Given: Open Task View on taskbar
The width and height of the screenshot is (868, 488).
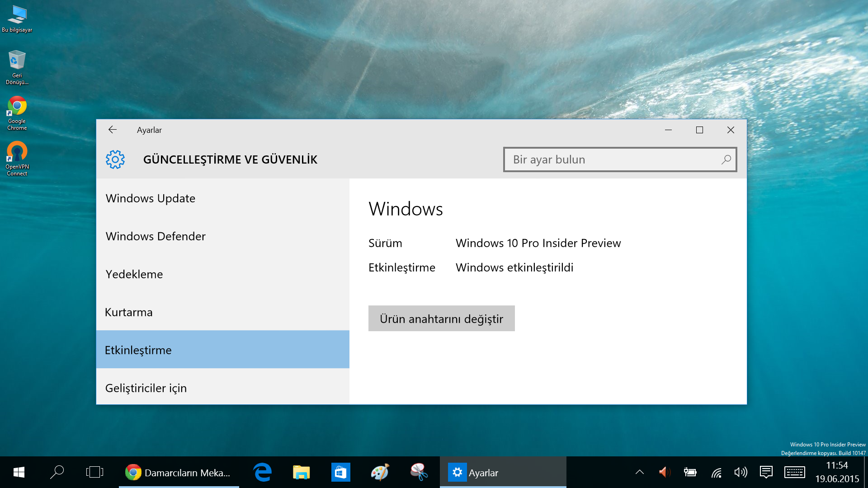Looking at the screenshot, I should 94,472.
